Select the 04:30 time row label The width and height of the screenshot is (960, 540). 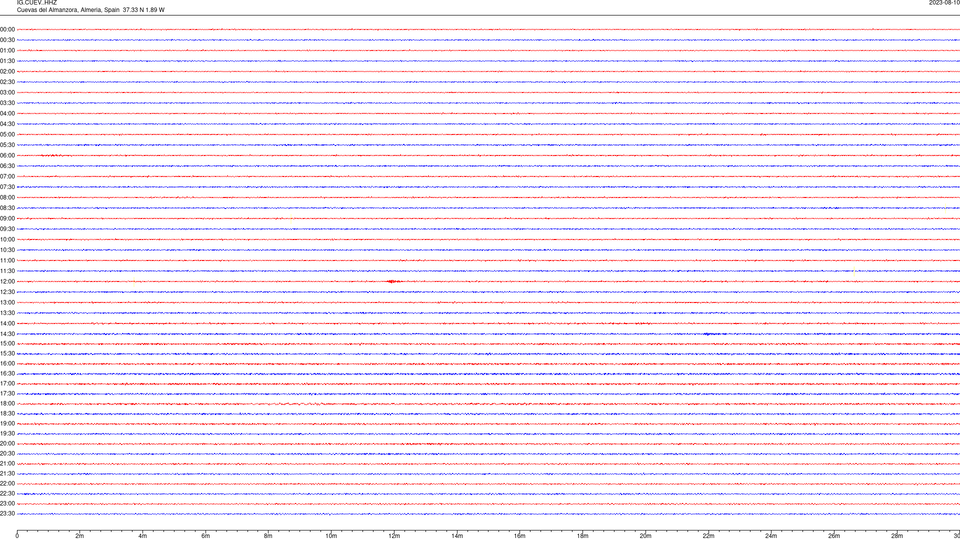(7, 124)
